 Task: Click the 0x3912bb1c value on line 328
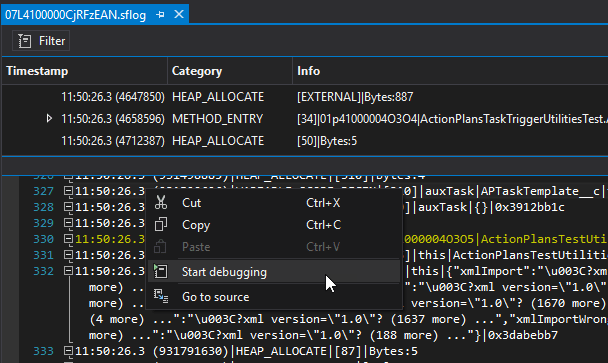pyautogui.click(x=529, y=207)
